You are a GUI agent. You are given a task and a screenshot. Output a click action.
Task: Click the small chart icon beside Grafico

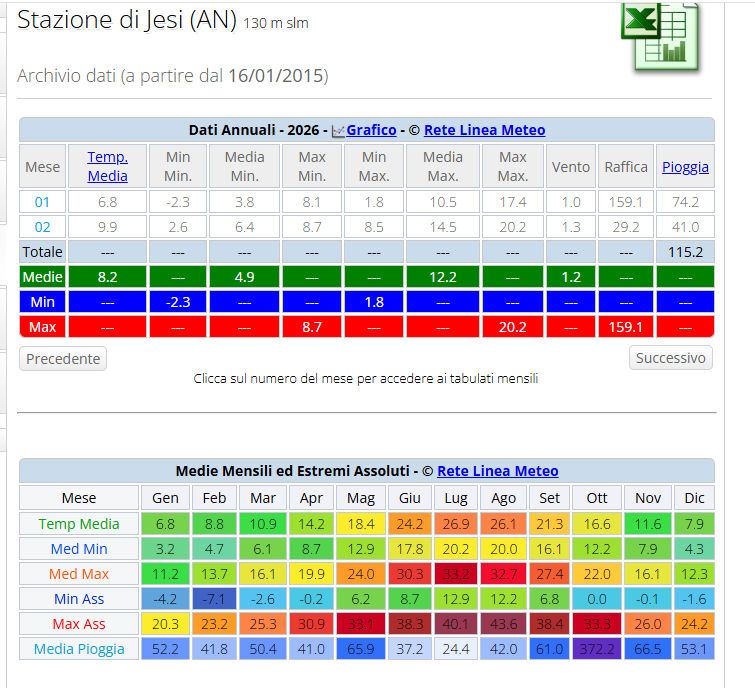[338, 131]
